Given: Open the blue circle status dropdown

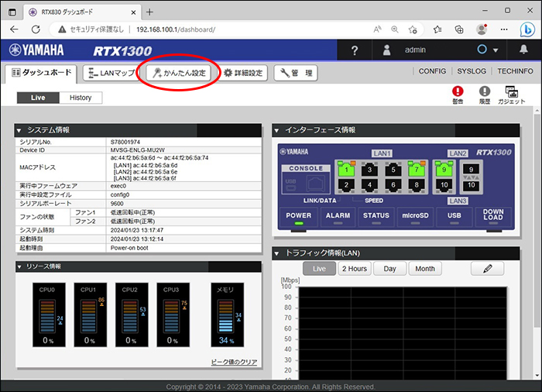Looking at the screenshot, I should [487, 50].
